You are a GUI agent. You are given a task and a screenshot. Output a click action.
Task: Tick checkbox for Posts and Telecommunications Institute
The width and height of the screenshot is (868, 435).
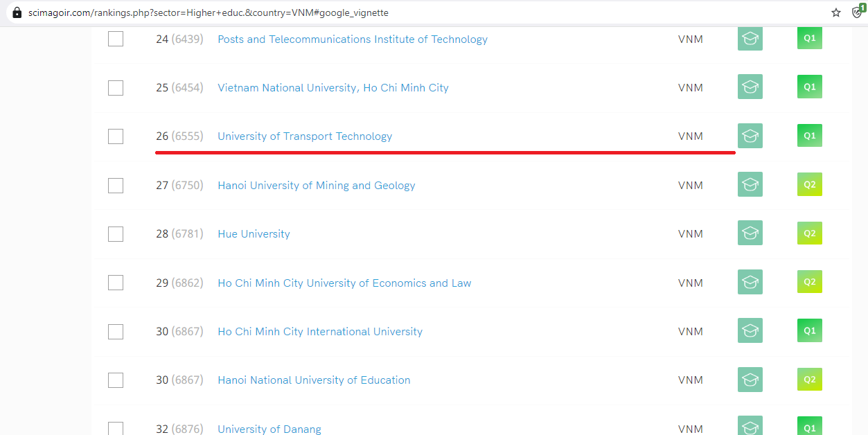coord(116,39)
